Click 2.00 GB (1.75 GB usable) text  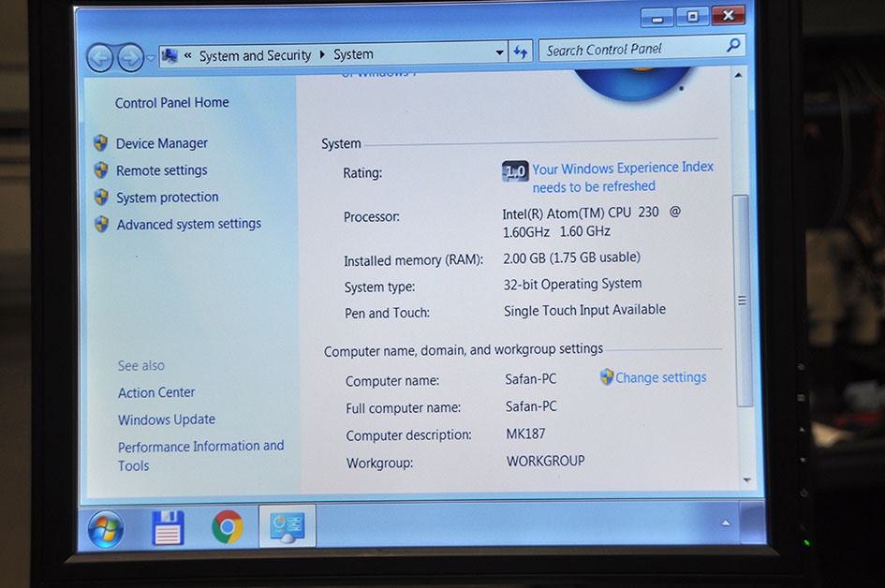pos(572,257)
